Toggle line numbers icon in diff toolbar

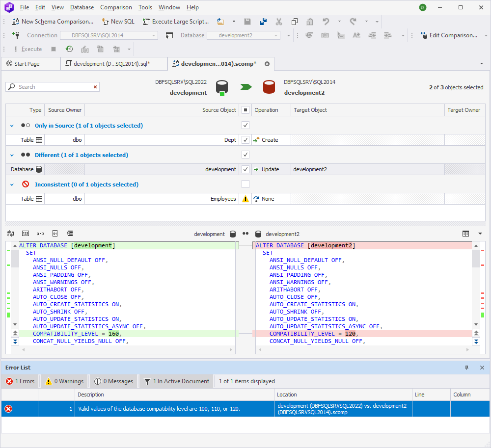(26, 234)
